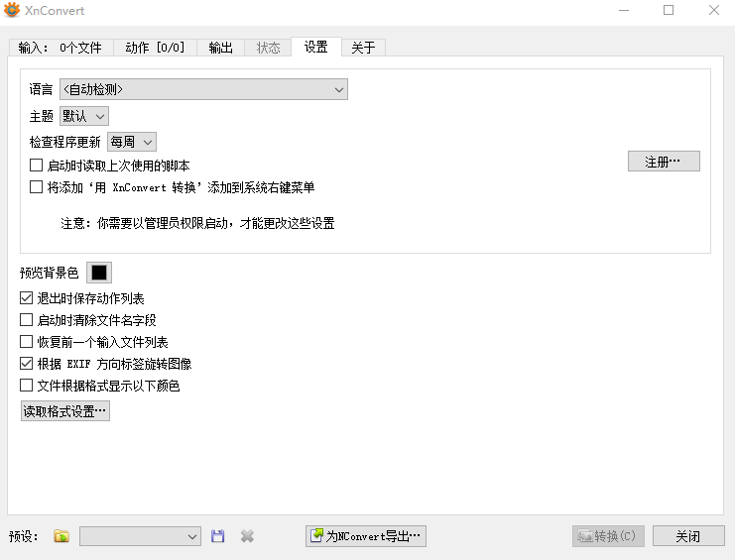Open the 预设 combo box at the bottom

pos(140,536)
